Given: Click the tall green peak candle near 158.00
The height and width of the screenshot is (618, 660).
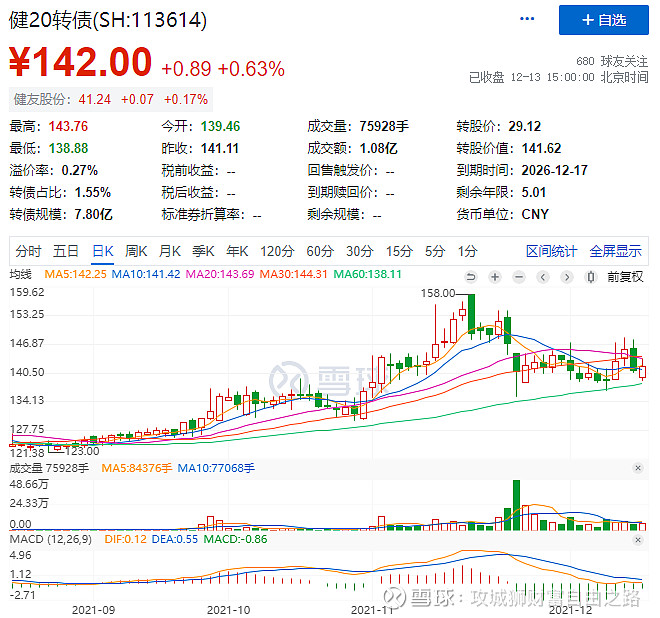Looking at the screenshot, I should point(471,314).
